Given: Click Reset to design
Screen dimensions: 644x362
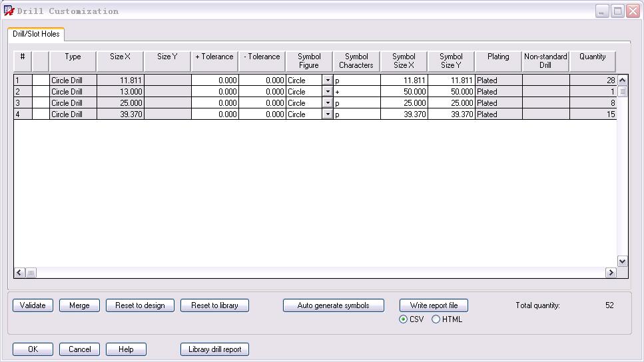Looking at the screenshot, I should tap(140, 305).
